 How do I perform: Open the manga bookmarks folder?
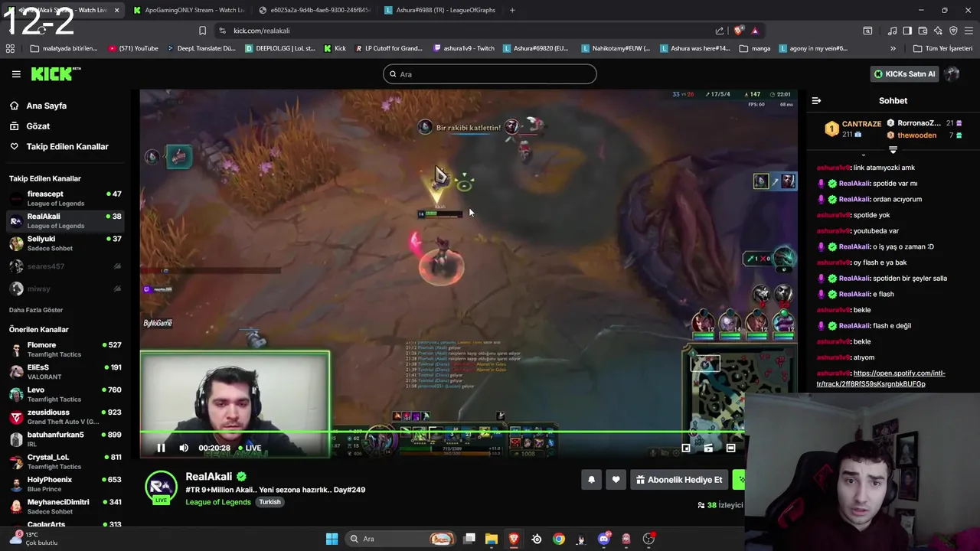coord(755,48)
